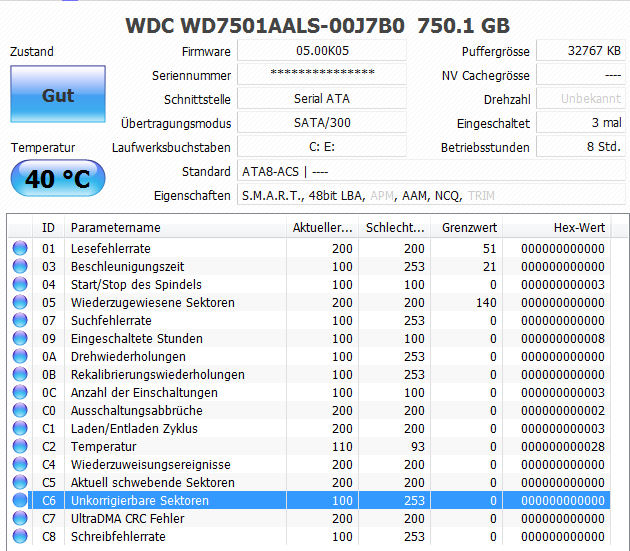Click the blue Gut health status button
This screenshot has width=630, height=551.
click(x=58, y=94)
